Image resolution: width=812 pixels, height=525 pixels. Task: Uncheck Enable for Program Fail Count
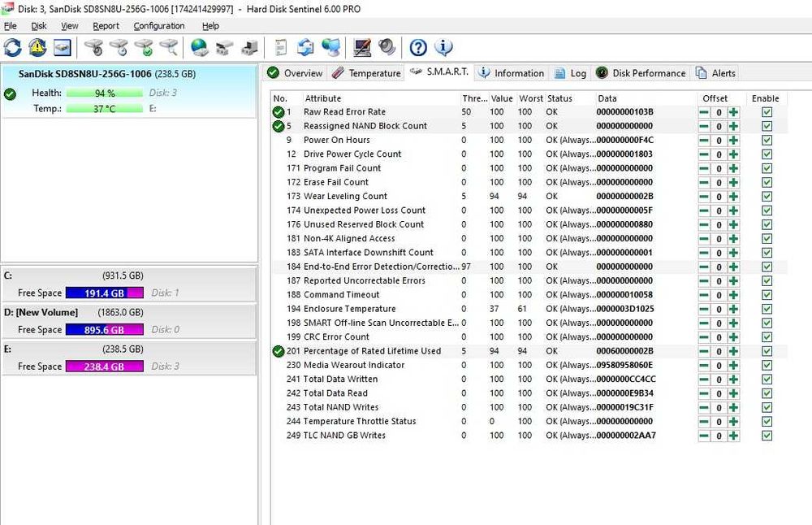point(767,168)
